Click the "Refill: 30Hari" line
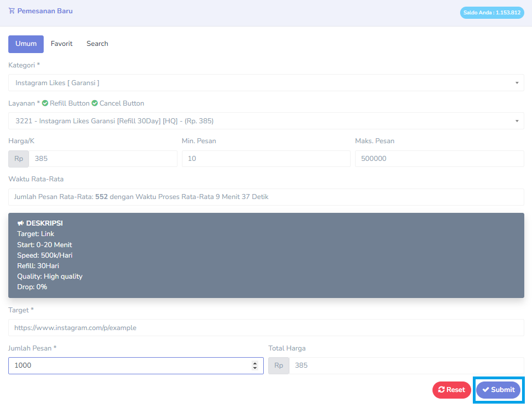The width and height of the screenshot is (532, 413). (38, 265)
